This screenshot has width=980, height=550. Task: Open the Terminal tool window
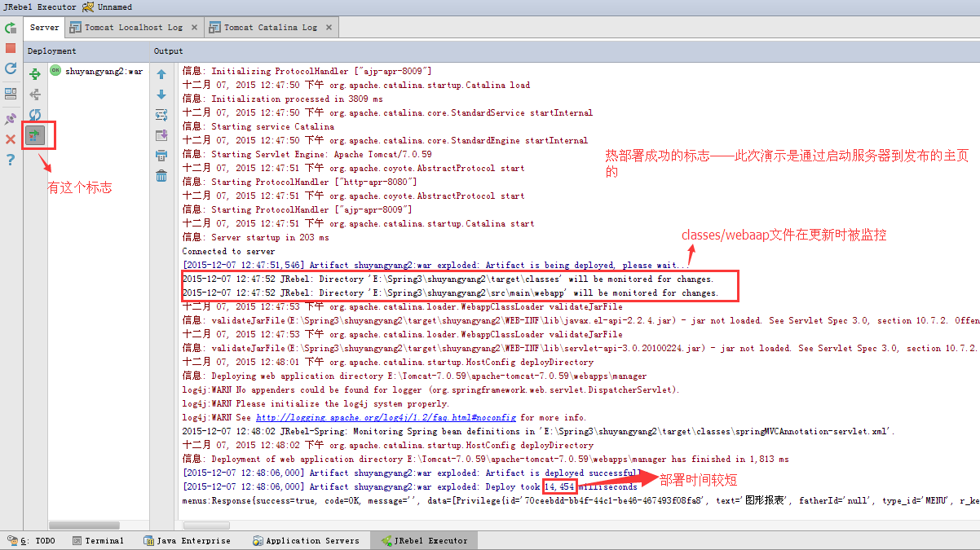coord(98,540)
